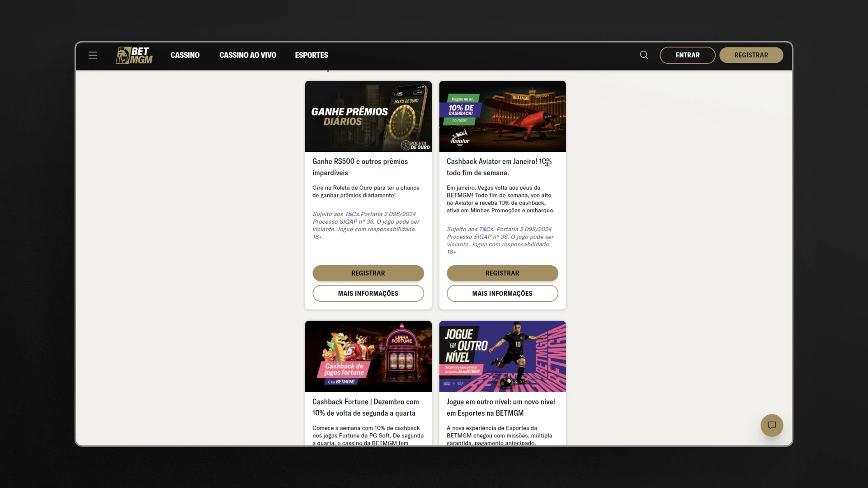Click REGISTRAR in the top header

click(751, 55)
